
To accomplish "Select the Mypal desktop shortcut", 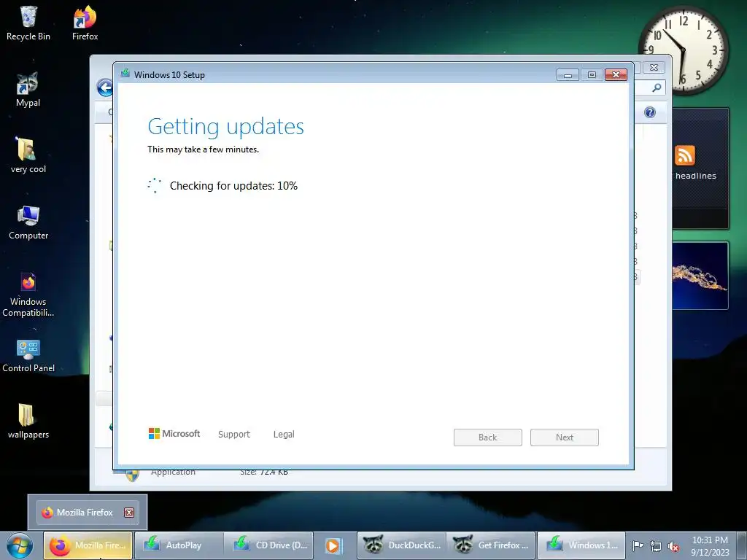I will tap(28, 90).
